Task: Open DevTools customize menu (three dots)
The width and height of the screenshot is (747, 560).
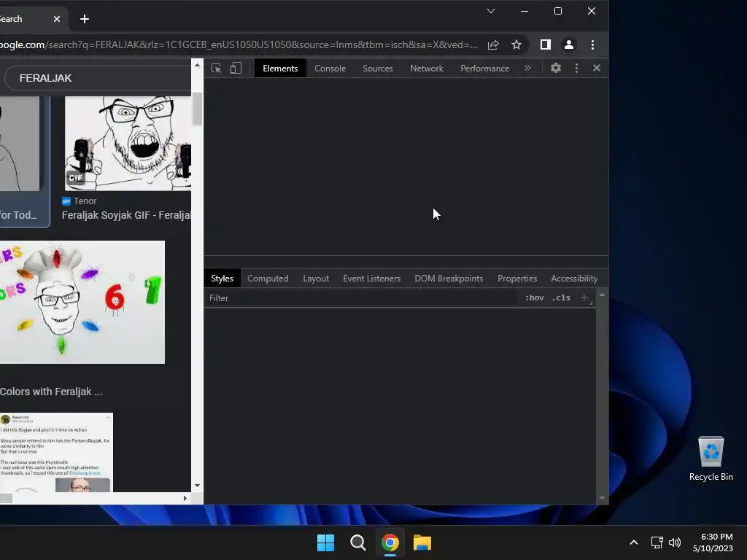Action: click(576, 68)
